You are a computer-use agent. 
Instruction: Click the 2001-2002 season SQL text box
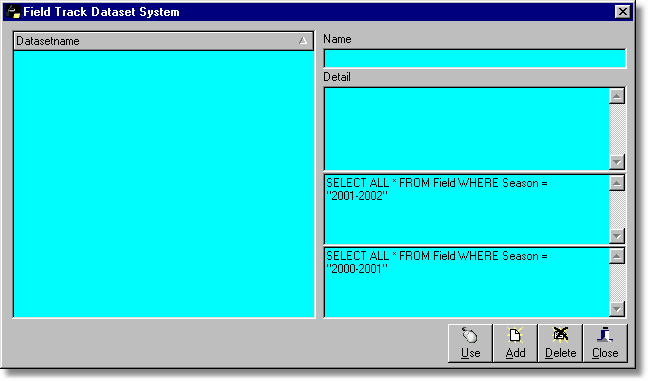coord(467,210)
